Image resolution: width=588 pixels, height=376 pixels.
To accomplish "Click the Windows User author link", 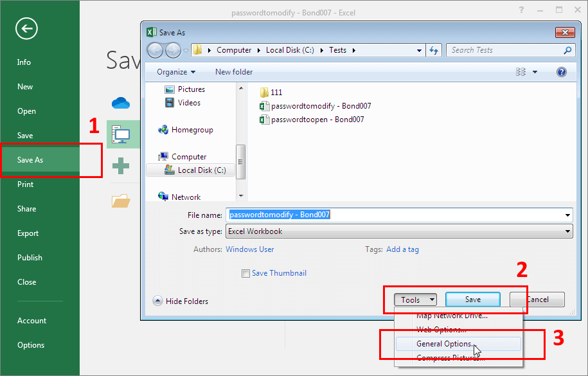I will [250, 249].
